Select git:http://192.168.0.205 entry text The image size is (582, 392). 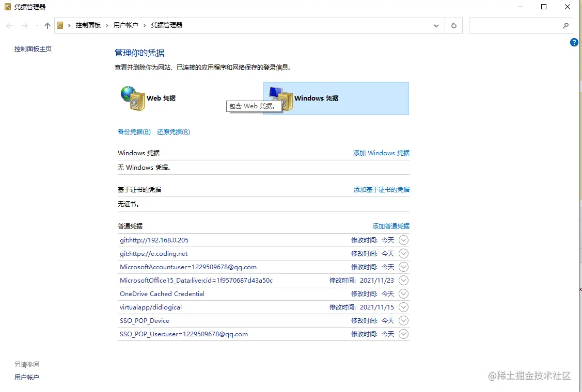tap(154, 240)
